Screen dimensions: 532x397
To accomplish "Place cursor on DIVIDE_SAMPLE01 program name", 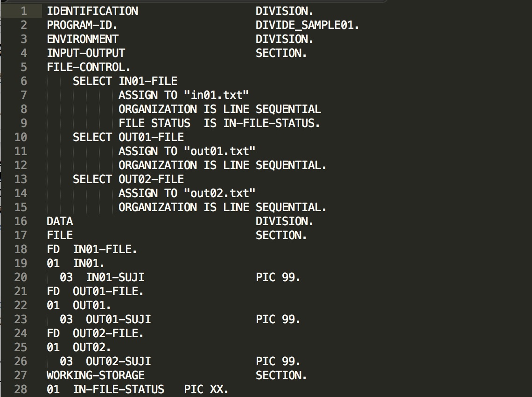I will coord(307,25).
